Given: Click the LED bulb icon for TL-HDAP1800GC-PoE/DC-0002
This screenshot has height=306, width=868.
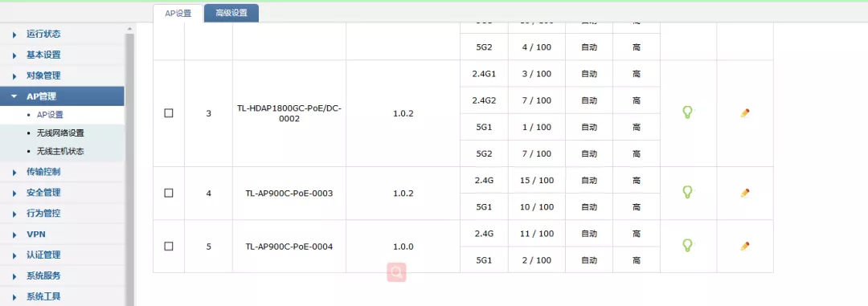Looking at the screenshot, I should tap(687, 113).
